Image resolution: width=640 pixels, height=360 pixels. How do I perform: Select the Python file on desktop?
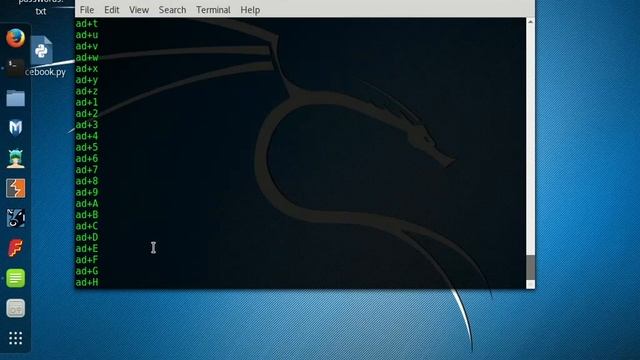coord(41,50)
